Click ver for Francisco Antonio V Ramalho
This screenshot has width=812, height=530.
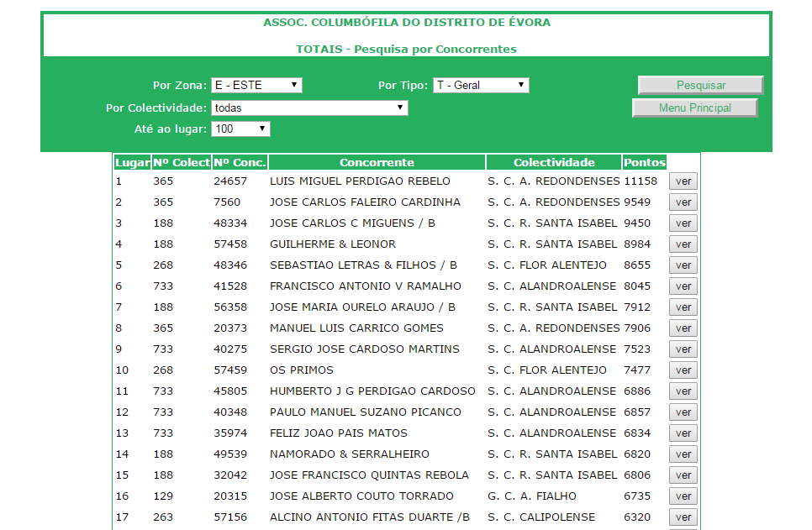pos(683,286)
